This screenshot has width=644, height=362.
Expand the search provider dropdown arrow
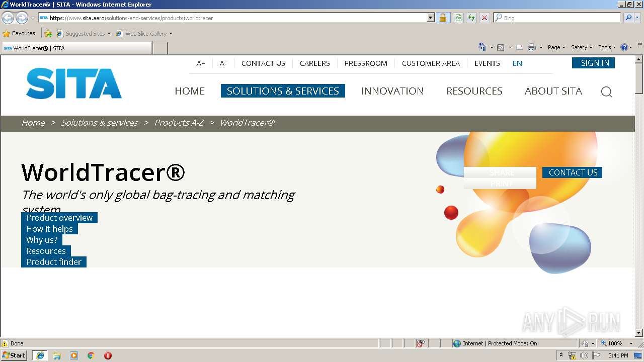tap(638, 18)
